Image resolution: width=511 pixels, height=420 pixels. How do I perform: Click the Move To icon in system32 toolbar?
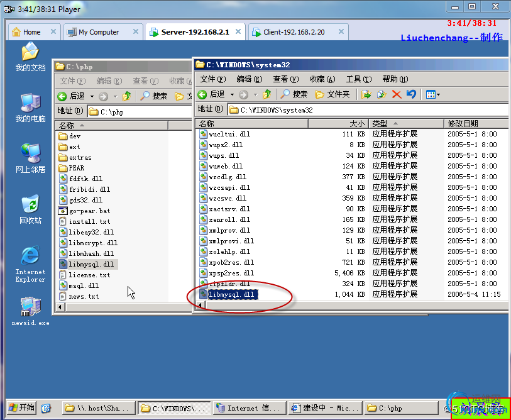366,94
